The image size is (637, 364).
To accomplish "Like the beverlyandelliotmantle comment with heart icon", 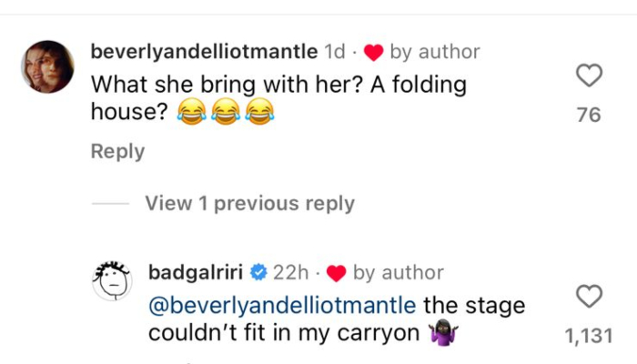I will click(x=590, y=76).
